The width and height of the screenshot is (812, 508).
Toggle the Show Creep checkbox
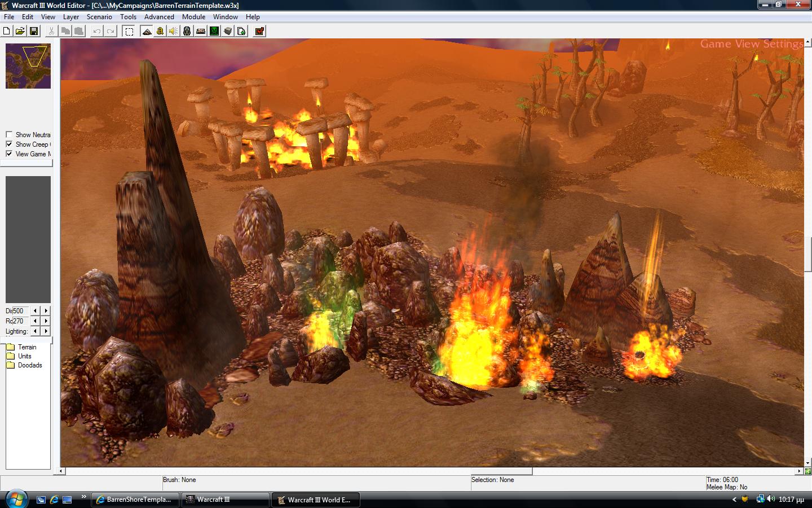pos(9,144)
